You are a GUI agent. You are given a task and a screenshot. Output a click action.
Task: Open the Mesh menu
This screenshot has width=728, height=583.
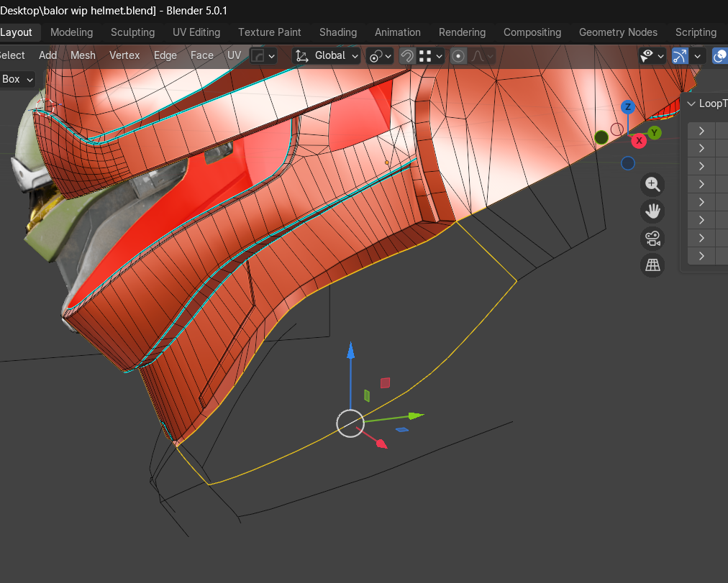click(x=83, y=55)
